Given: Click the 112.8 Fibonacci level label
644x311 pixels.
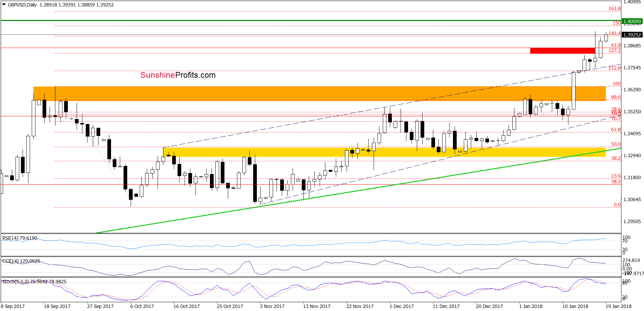Looking at the screenshot, I should (615, 68).
